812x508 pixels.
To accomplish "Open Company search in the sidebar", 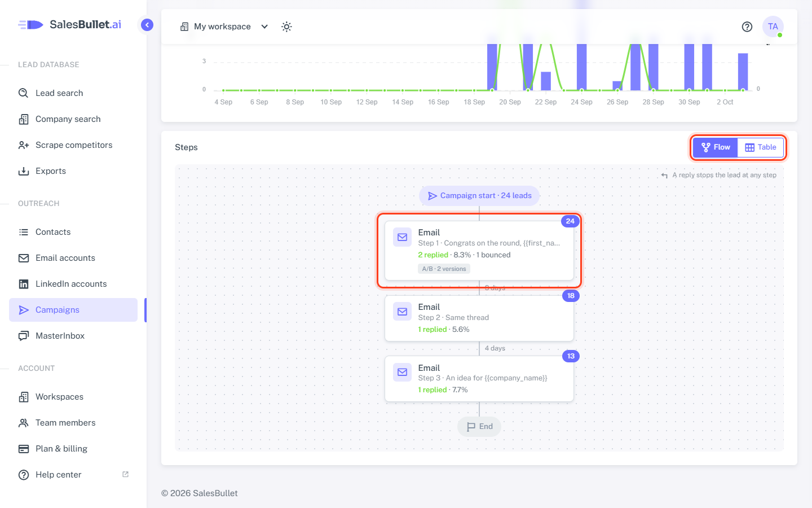I will 73,119.
